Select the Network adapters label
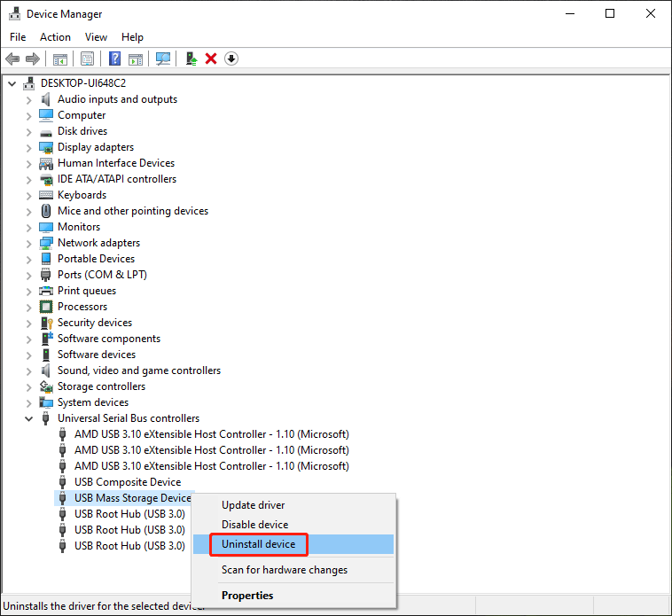The image size is (672, 616). tap(99, 243)
